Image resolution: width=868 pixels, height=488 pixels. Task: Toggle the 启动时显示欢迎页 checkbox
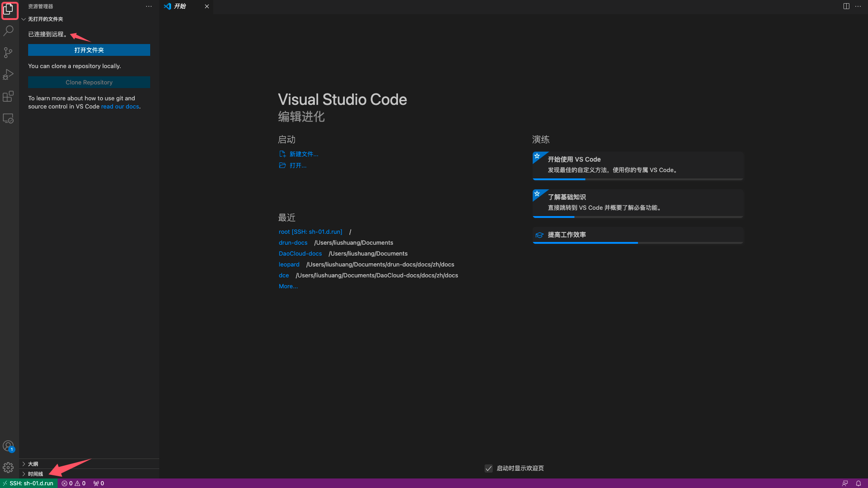(489, 468)
